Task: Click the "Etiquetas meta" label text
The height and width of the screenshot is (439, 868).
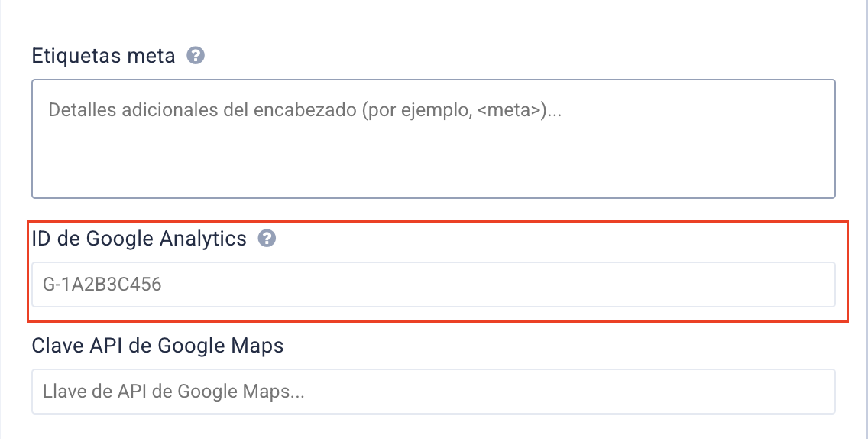Action: [103, 56]
